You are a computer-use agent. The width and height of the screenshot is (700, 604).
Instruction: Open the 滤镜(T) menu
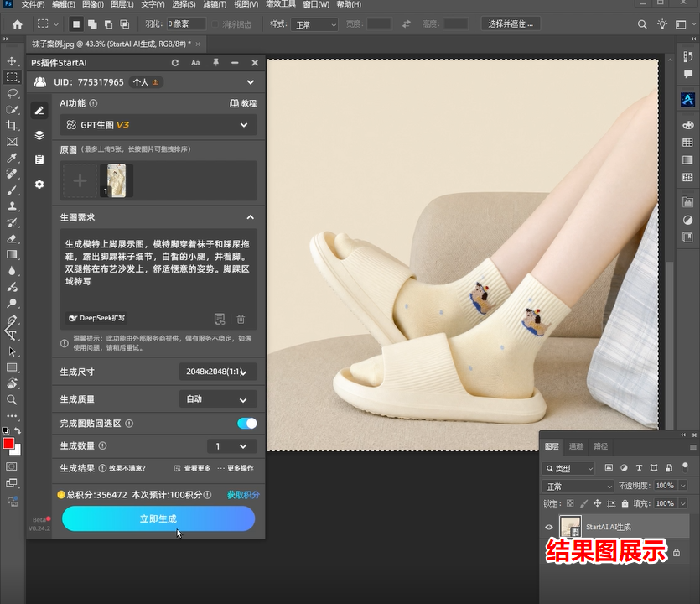[215, 4]
